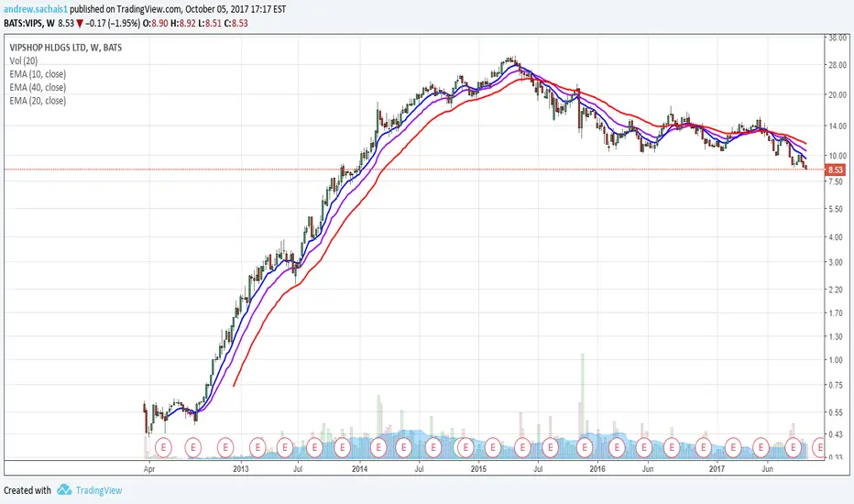Click the 14.00 price axis label
Viewport: 854px width, 504px height.
coord(838,126)
